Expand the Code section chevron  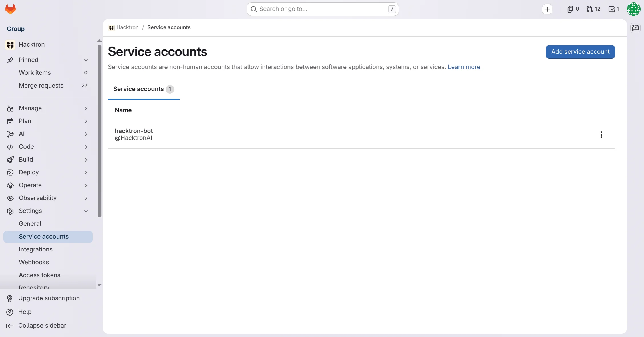(86, 147)
